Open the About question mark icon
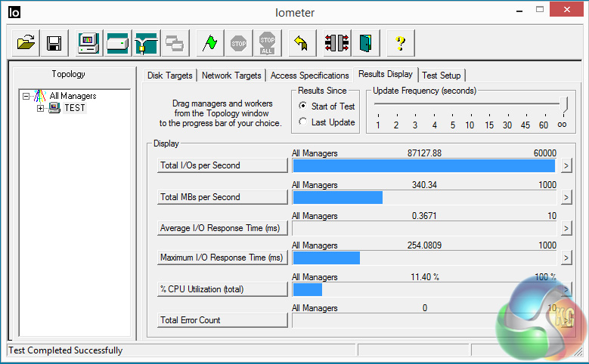The image size is (589, 364). pyautogui.click(x=401, y=43)
